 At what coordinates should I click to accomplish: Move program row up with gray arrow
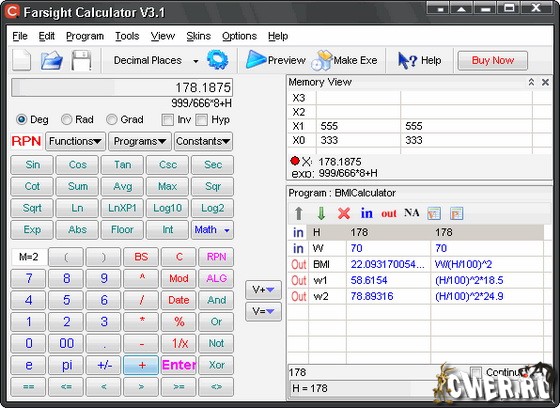click(x=299, y=213)
